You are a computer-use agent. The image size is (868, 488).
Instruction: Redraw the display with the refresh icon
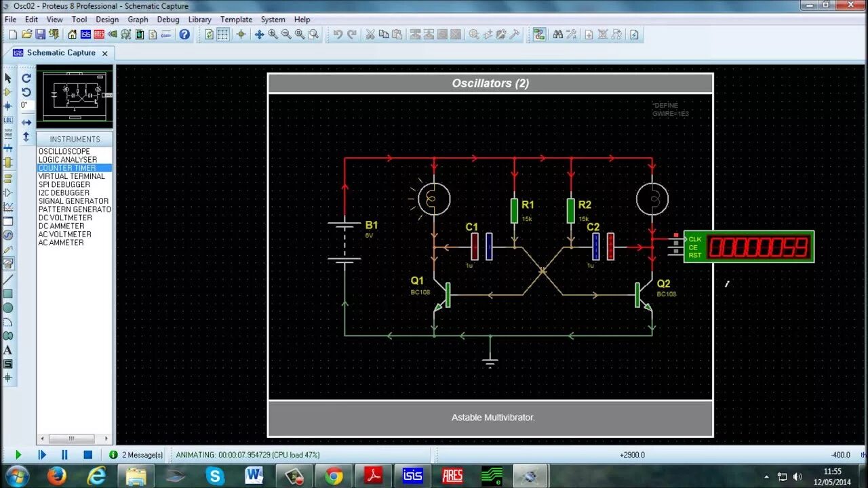click(209, 34)
